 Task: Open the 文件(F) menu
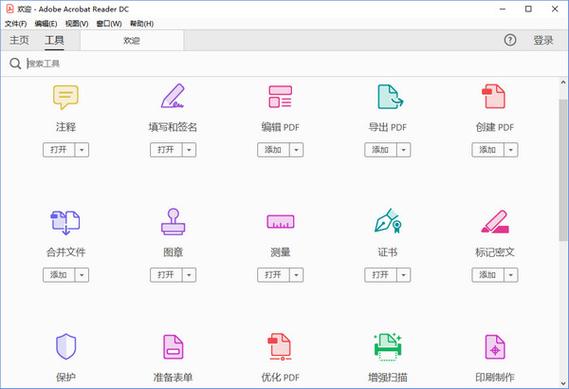16,24
